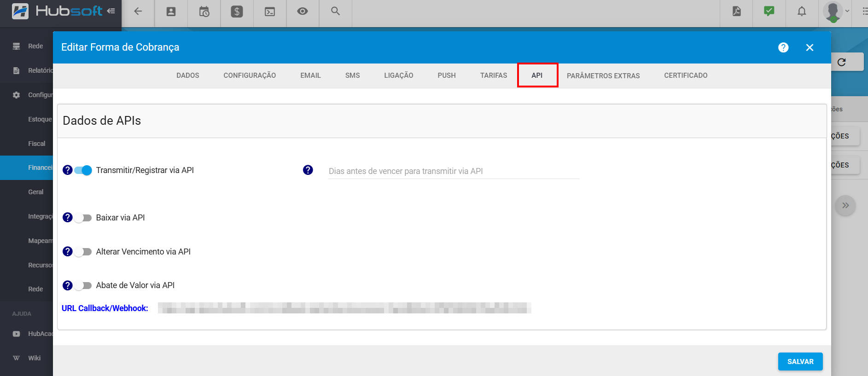This screenshot has width=868, height=376.
Task: Show help for Transmitir/Registrar via API
Action: [68, 170]
